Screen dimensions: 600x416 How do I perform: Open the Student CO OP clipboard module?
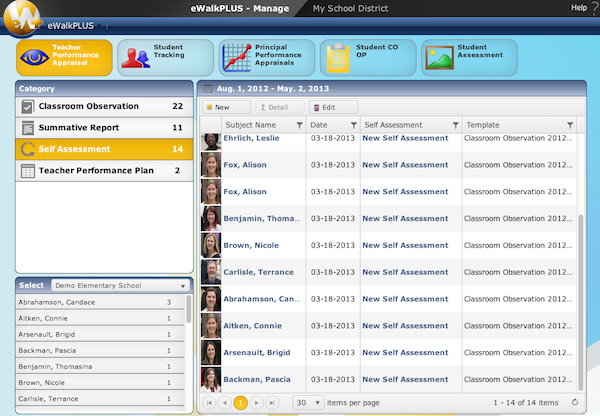pyautogui.click(x=368, y=57)
